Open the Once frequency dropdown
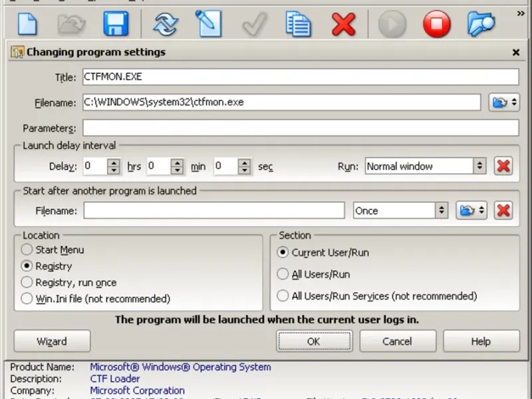 point(400,211)
